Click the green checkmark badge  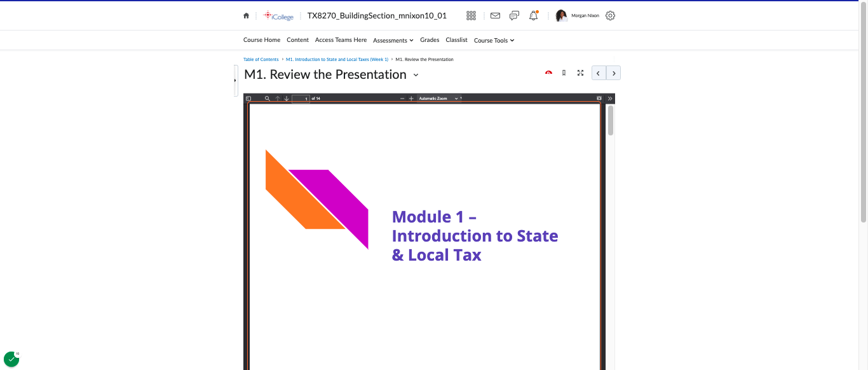[x=11, y=359]
